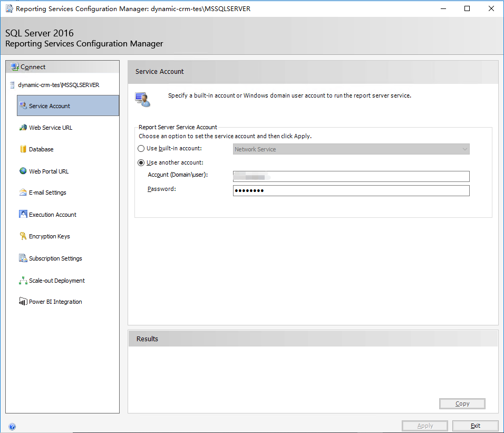The width and height of the screenshot is (504, 433).
Task: Click the Results panel header
Action: click(313, 339)
